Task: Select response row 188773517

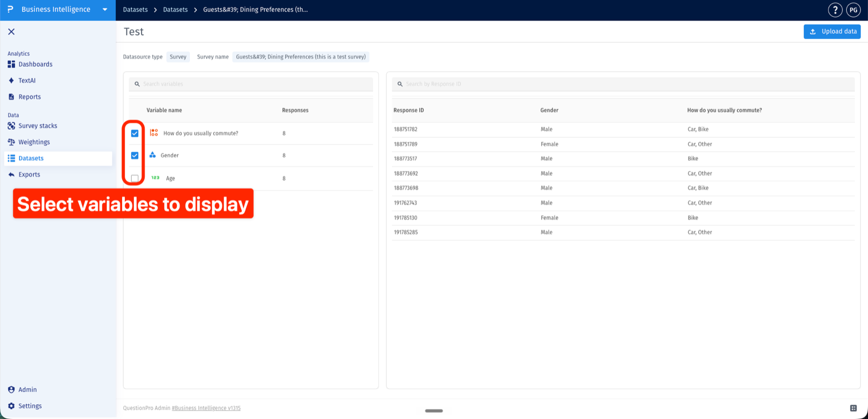Action: pos(623,158)
